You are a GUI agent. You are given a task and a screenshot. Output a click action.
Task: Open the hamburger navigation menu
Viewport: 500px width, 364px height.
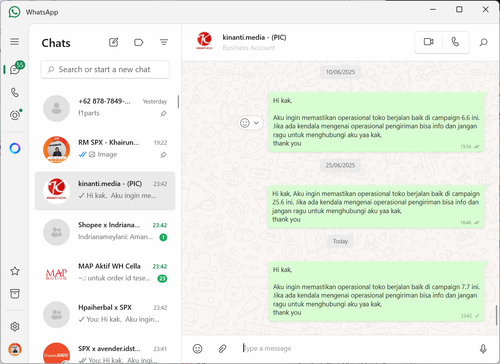(14, 42)
